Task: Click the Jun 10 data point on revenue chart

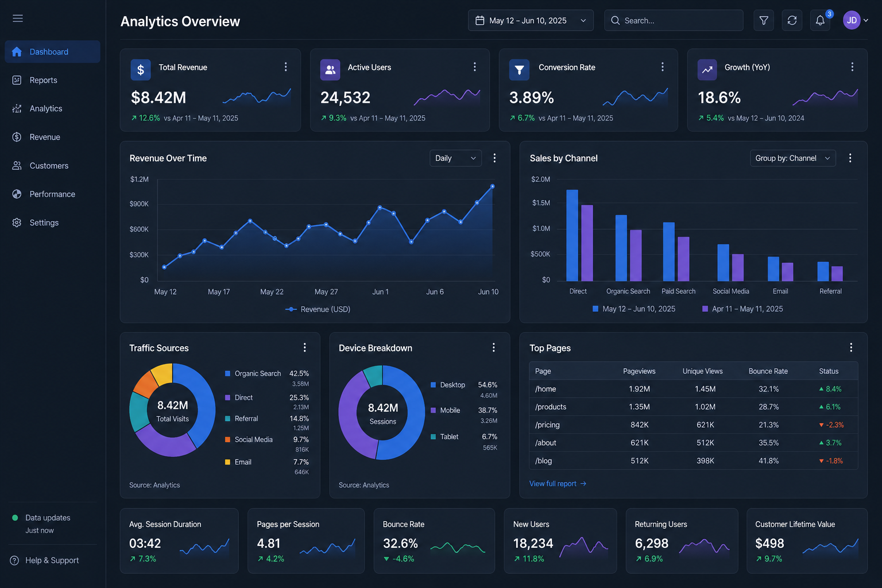Action: click(493, 187)
